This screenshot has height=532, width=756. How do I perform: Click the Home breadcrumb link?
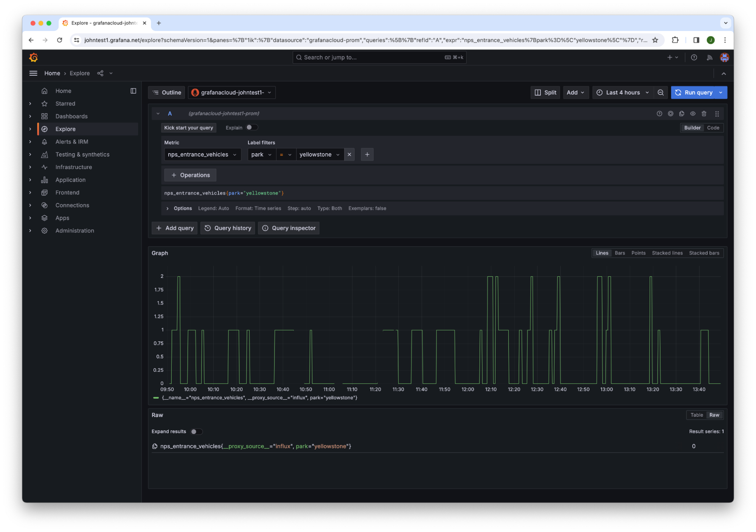click(52, 73)
